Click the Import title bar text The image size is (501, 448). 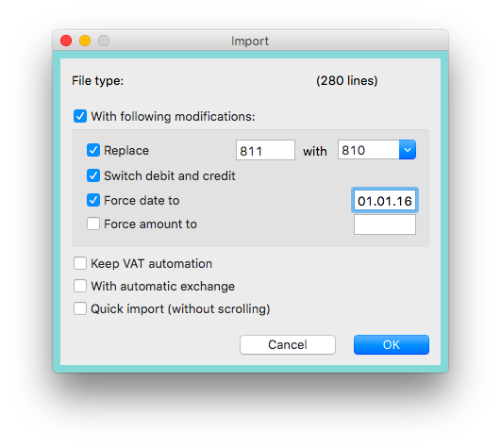pos(250,41)
